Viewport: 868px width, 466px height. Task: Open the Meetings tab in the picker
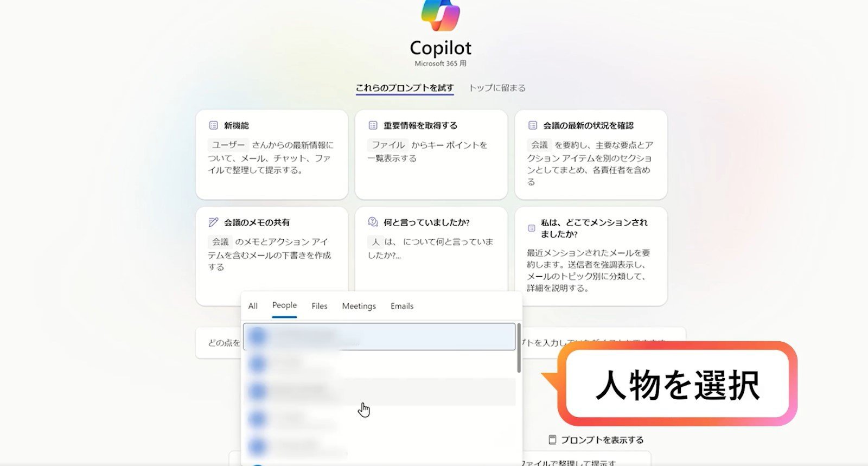click(359, 306)
